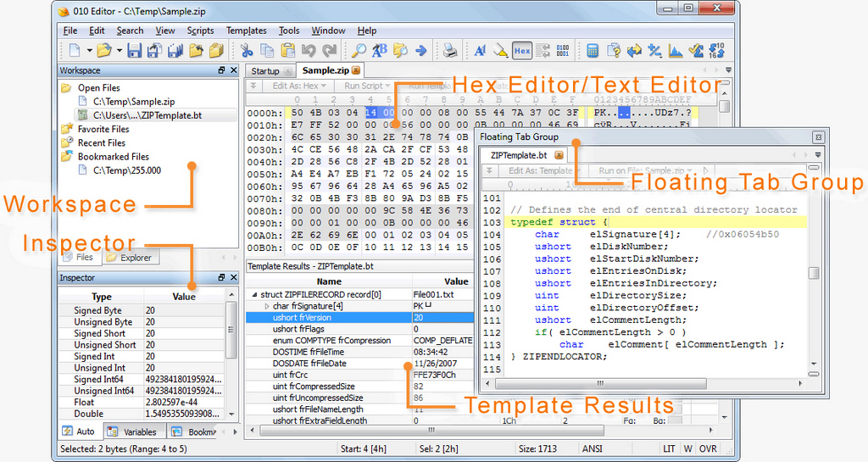Click the Goto arrow icon
This screenshot has width=868, height=462.
pyautogui.click(x=421, y=51)
